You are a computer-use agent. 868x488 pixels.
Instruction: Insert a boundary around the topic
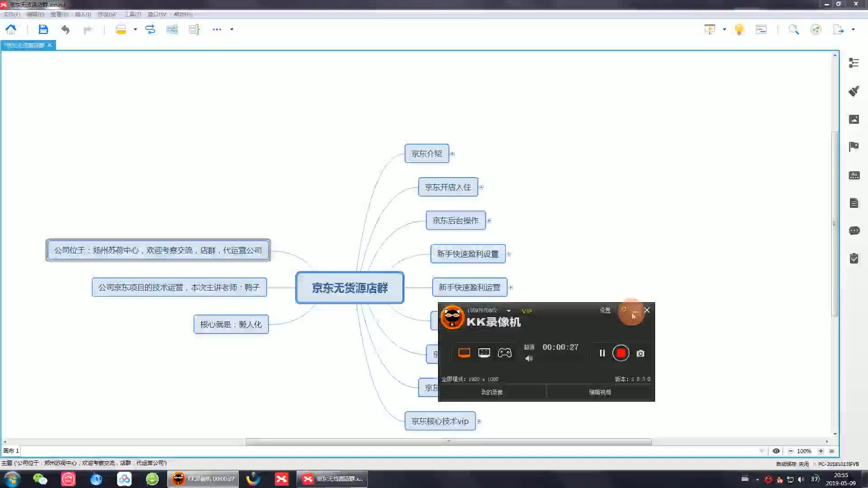coord(172,30)
